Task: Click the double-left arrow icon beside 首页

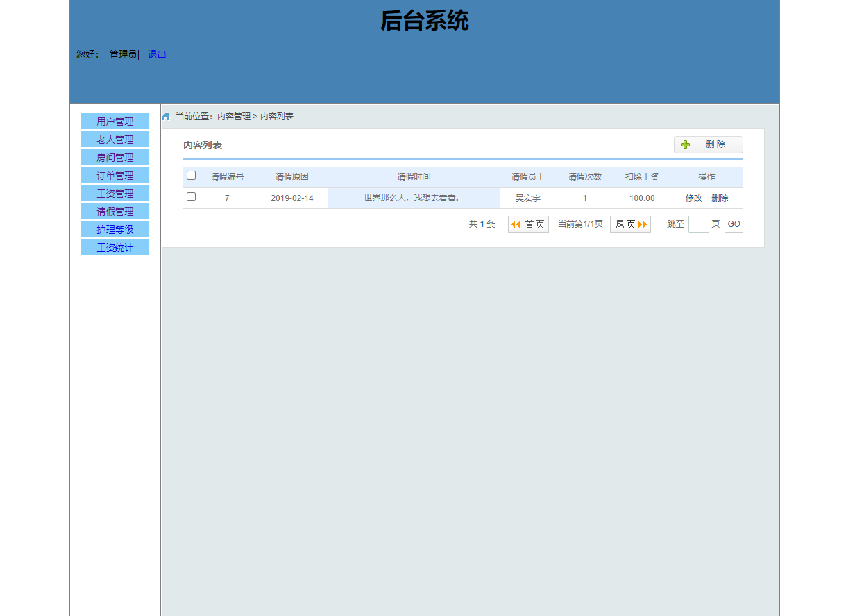Action: [515, 224]
